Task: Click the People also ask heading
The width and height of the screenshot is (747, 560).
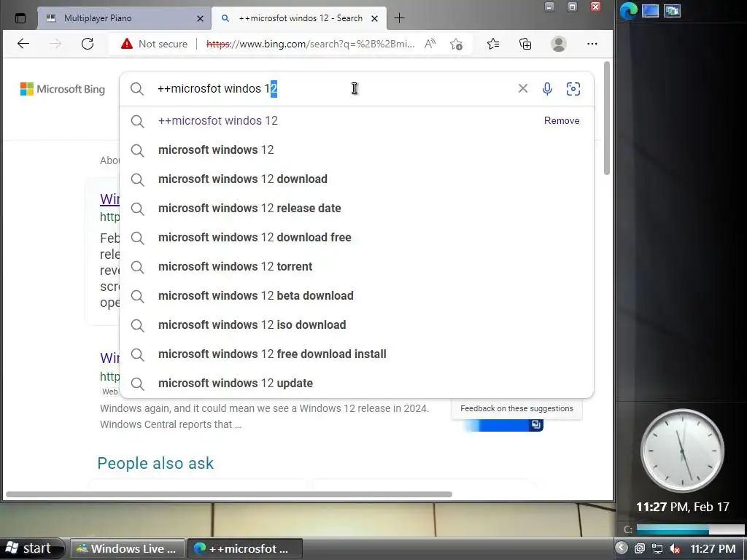Action: pyautogui.click(x=155, y=463)
